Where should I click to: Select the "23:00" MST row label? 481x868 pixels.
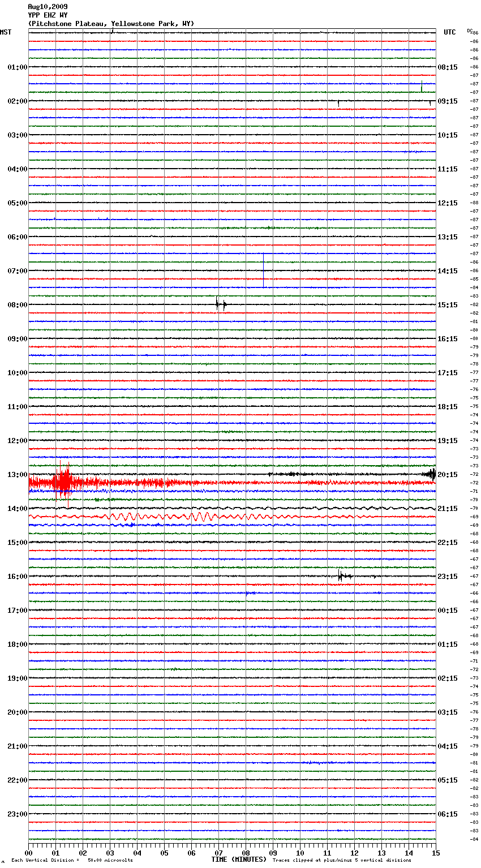(x=18, y=814)
